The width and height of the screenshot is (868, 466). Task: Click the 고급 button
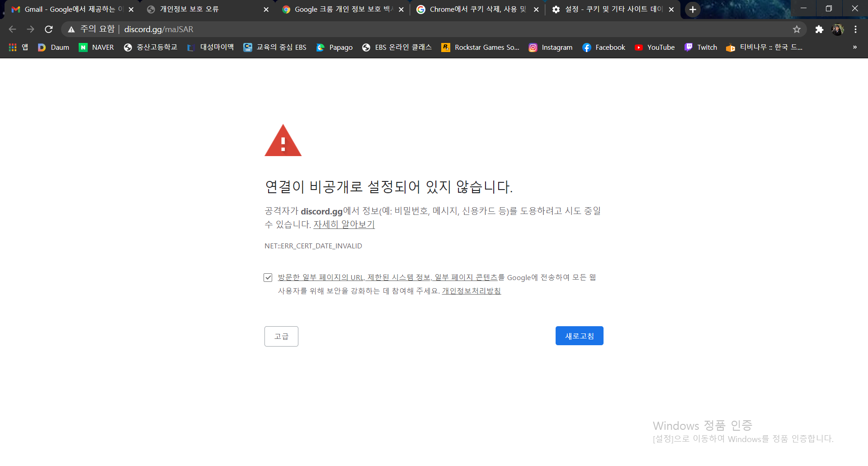(x=281, y=336)
